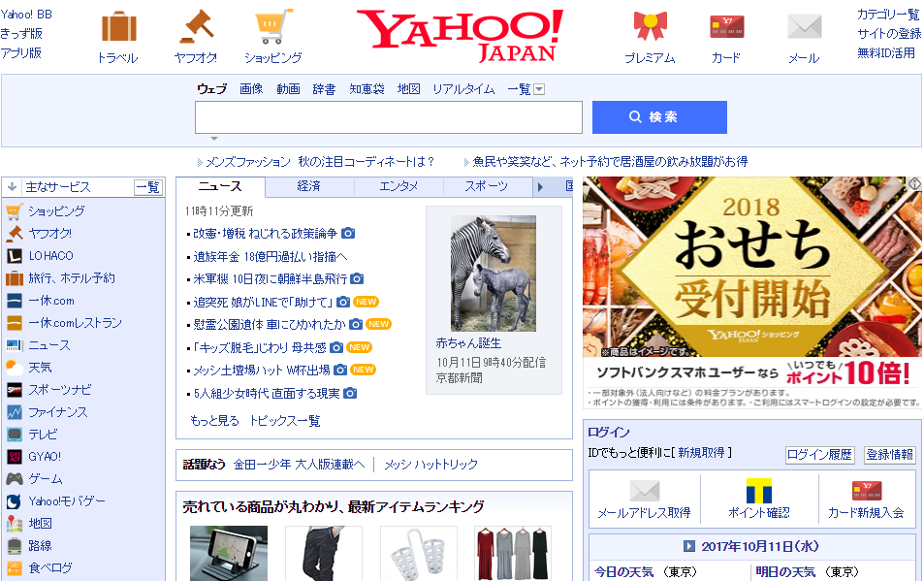924x581 pixels.
Task: Open スポーツナビ from the sidebar icons
Action: coord(15,390)
